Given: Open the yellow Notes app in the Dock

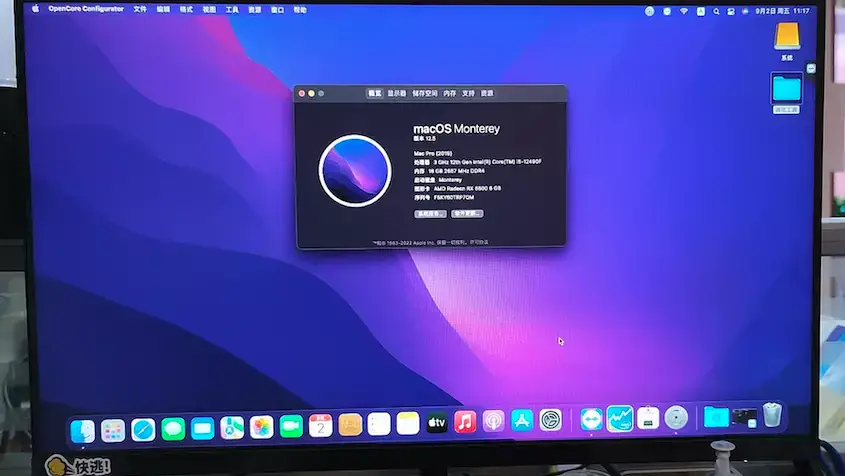Looking at the screenshot, I should tap(408, 424).
